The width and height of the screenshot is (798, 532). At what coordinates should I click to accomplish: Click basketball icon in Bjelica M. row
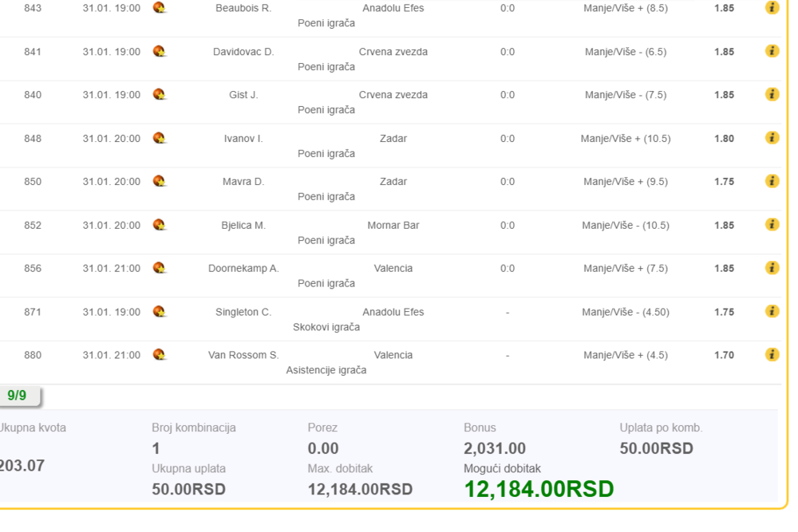[x=160, y=225]
